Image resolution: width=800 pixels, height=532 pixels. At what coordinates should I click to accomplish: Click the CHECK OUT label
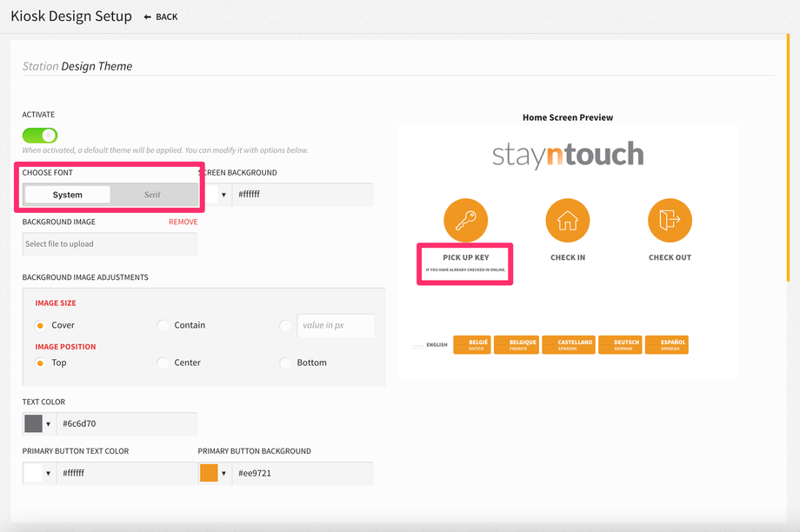[670, 257]
